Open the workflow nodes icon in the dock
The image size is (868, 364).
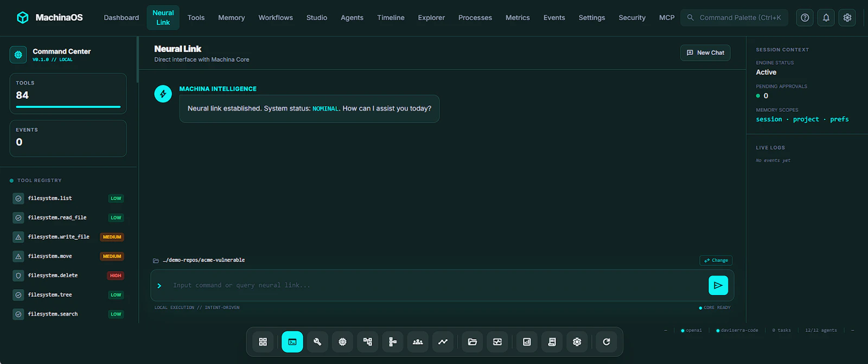coord(368,342)
